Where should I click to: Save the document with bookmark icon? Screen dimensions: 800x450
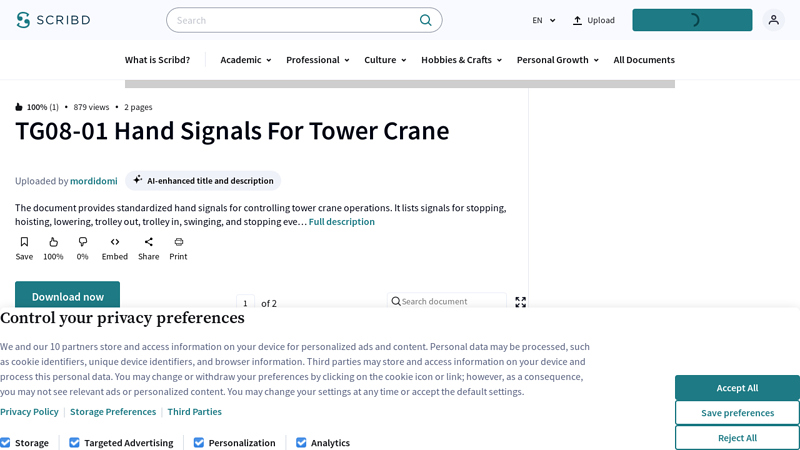(x=24, y=242)
